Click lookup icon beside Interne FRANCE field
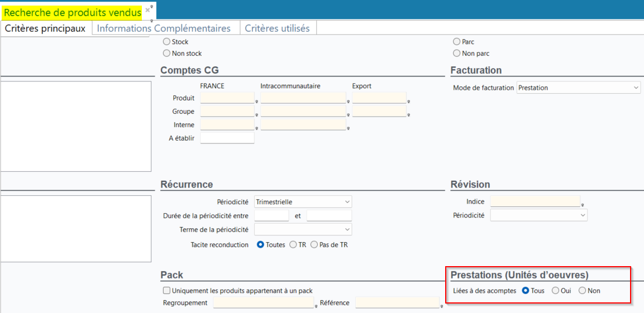The height and width of the screenshot is (313, 644). 257,128
